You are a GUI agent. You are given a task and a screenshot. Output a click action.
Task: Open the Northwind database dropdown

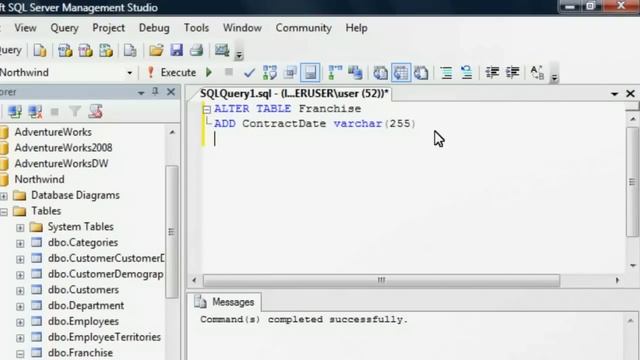(129, 73)
